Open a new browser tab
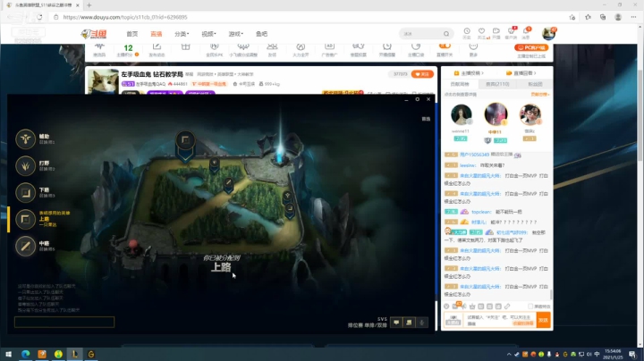 (x=89, y=5)
